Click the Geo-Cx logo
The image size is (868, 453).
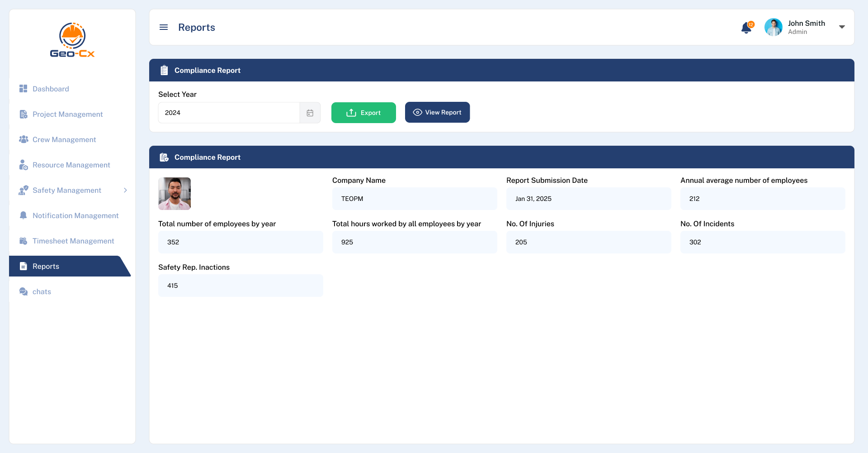(x=72, y=40)
